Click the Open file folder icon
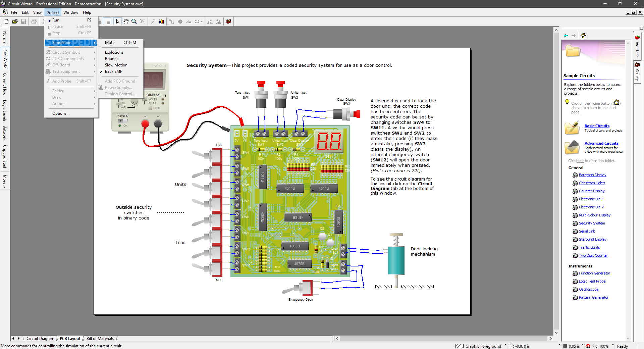Image resolution: width=644 pixels, height=349 pixels. pyautogui.click(x=15, y=21)
